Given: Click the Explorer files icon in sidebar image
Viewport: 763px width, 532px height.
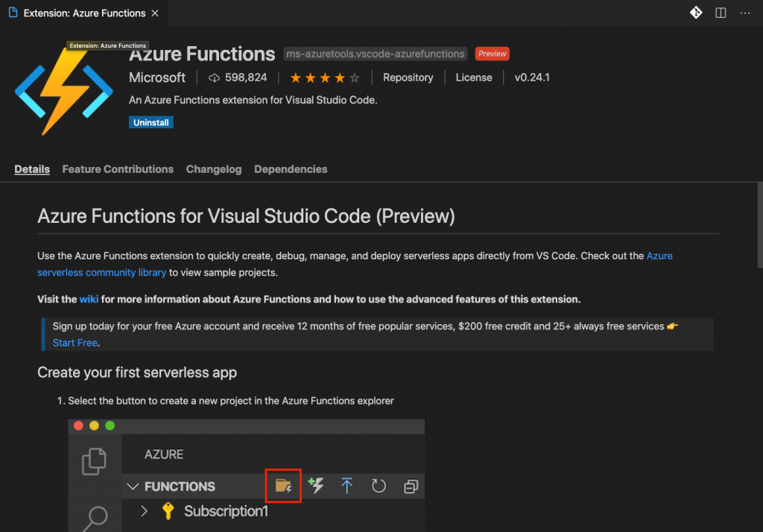Looking at the screenshot, I should [94, 461].
